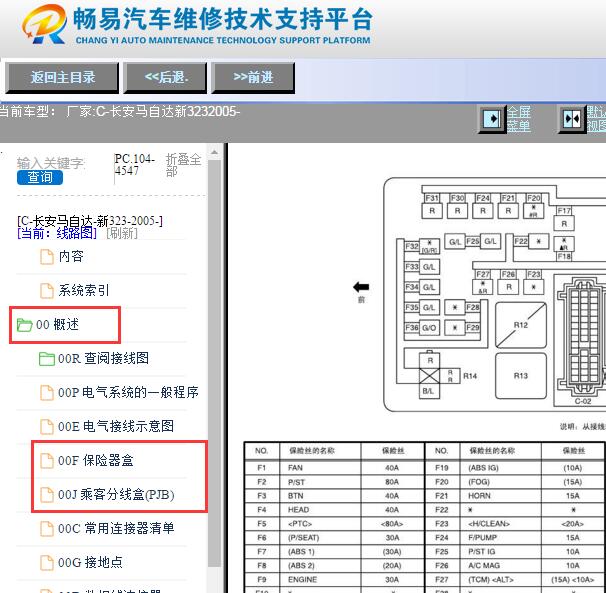Screen dimensions: 606x593
Task: Click the 返回主目录 button
Action: [x=62, y=77]
